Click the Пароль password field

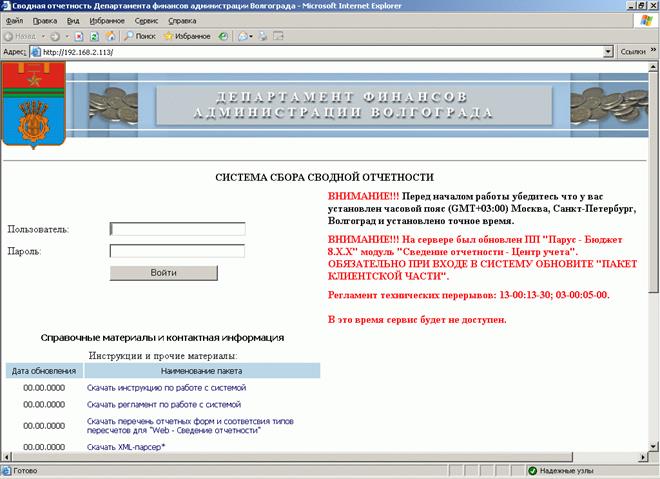177,252
